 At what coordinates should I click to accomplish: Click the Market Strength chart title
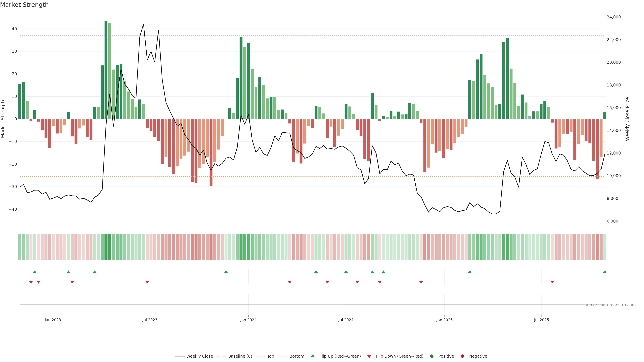click(x=24, y=5)
